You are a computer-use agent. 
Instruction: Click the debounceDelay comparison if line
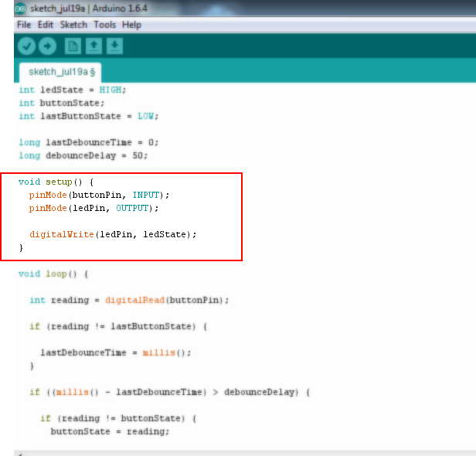point(169,393)
